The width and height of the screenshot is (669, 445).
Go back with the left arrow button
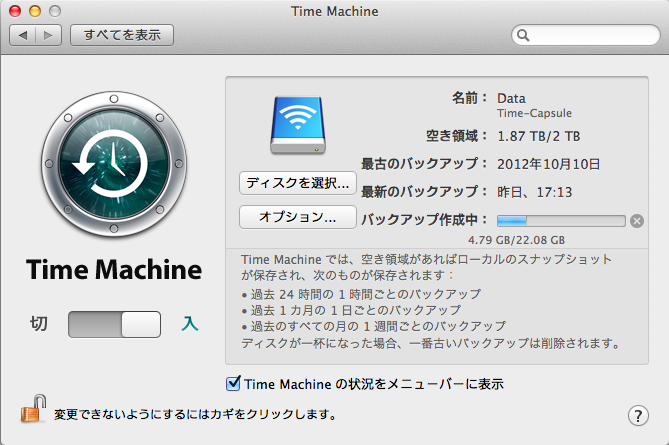pos(23,35)
